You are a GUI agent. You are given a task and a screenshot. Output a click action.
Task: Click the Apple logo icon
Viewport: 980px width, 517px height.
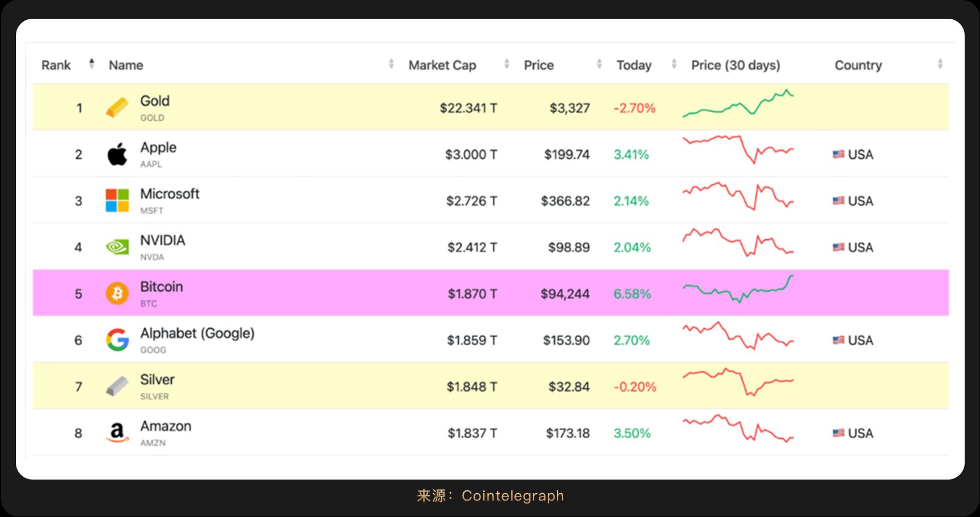(117, 154)
